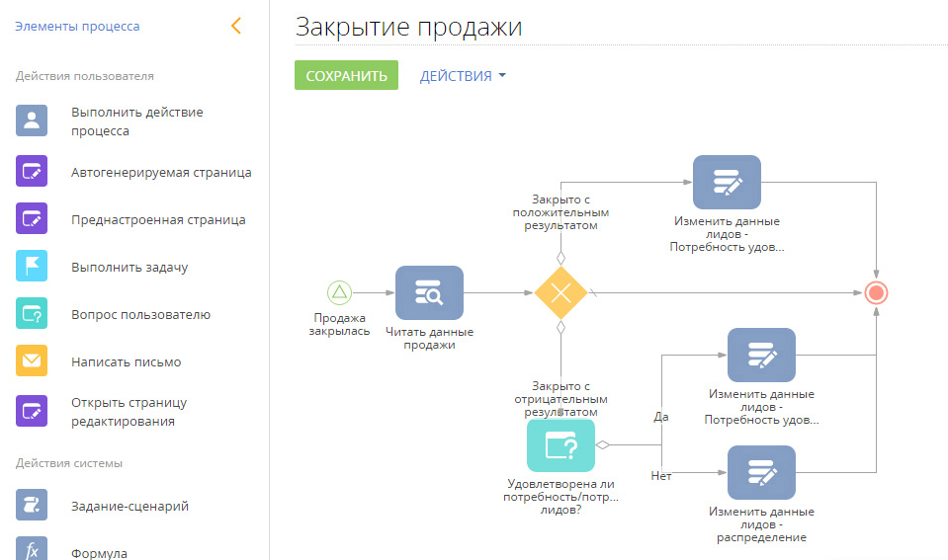948x560 pixels.
Task: Select the 'Преднастроенная страница' element icon
Action: (x=32, y=218)
